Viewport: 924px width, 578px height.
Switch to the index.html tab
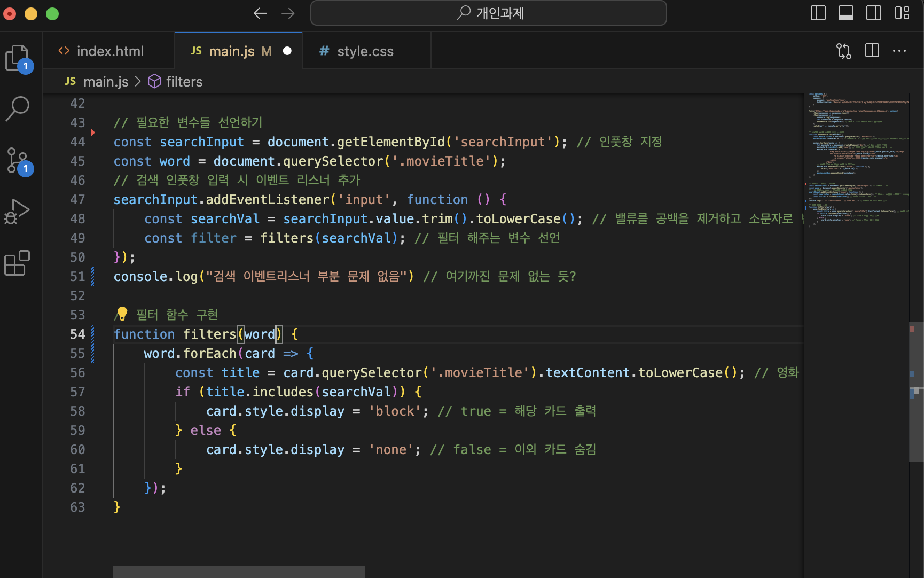(x=108, y=51)
